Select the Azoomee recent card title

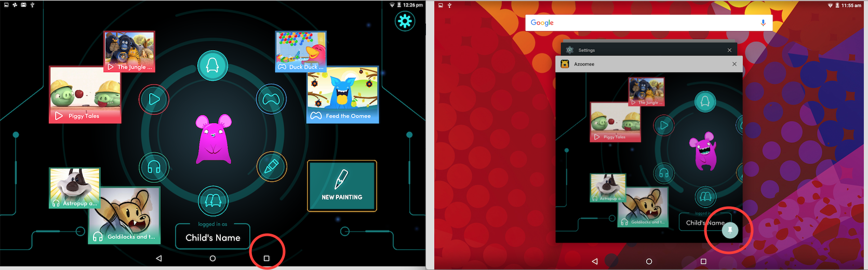click(584, 64)
